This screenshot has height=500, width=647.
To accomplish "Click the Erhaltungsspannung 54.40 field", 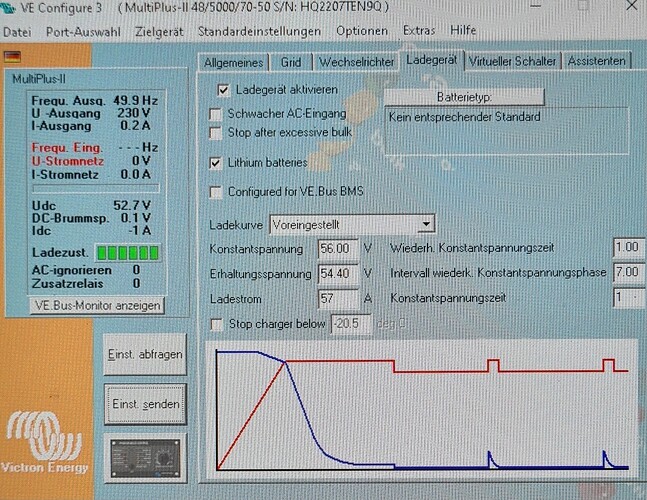I will pos(338,274).
